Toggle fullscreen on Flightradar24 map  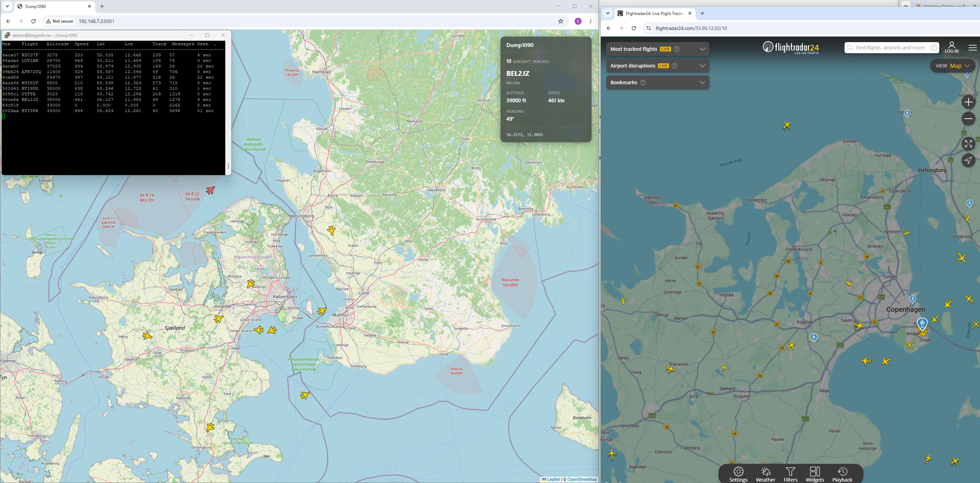(968, 144)
